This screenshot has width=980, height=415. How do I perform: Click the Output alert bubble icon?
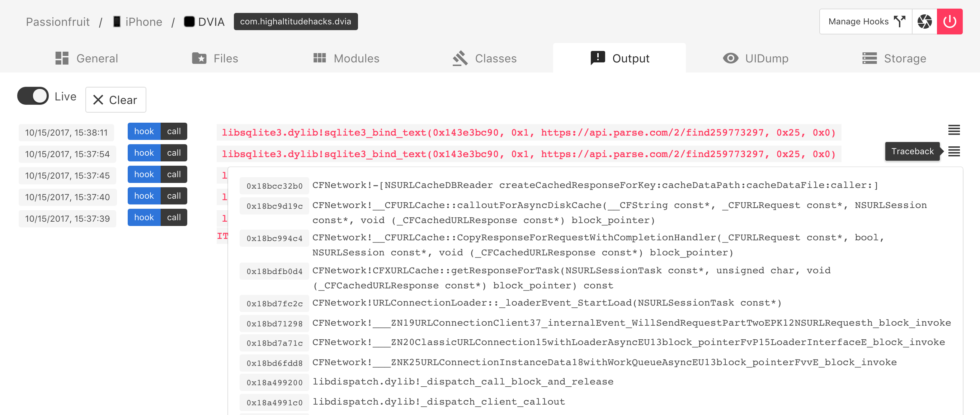(597, 58)
